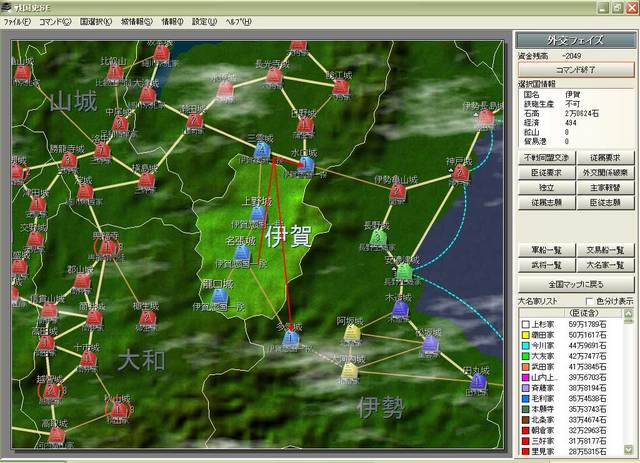Click the 外交関係破棄 button

(605, 173)
